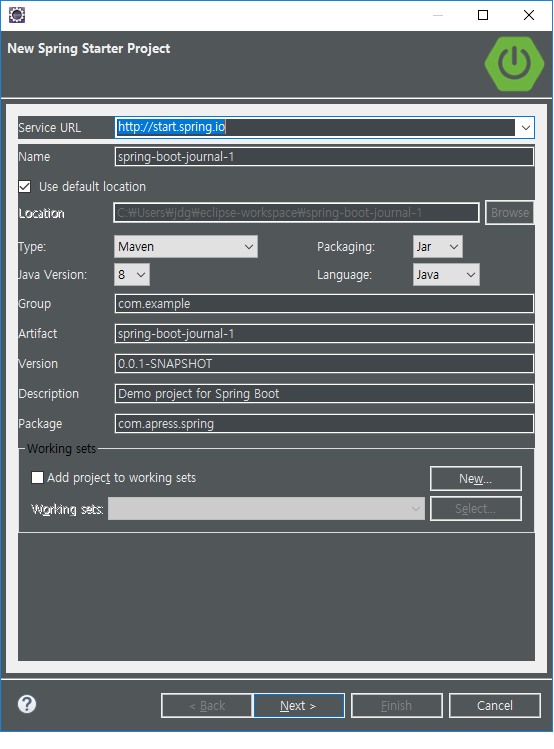Open the Java Version dropdown showing 8

point(132,275)
